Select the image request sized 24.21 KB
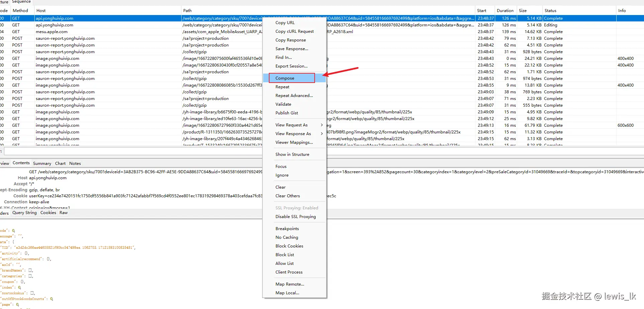Image resolution: width=644 pixels, height=309 pixels. point(322,59)
